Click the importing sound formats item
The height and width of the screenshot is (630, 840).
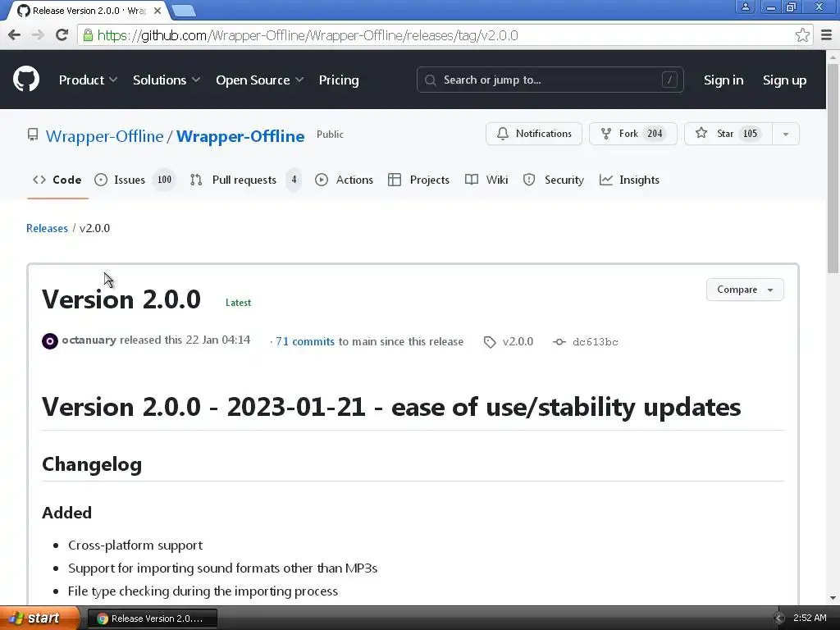(223, 568)
